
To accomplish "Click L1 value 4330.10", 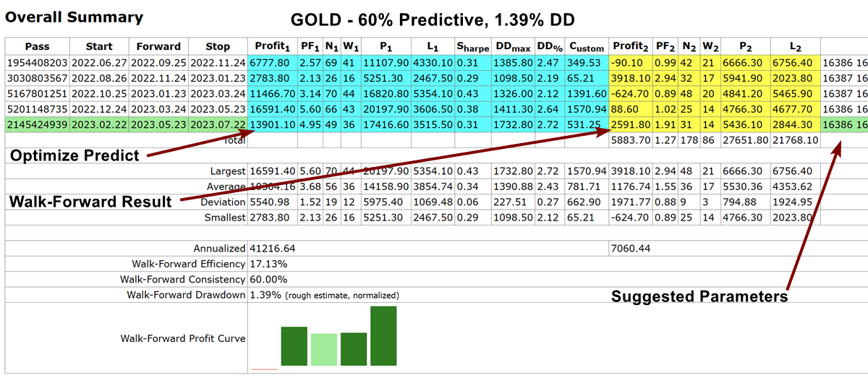I will (433, 64).
